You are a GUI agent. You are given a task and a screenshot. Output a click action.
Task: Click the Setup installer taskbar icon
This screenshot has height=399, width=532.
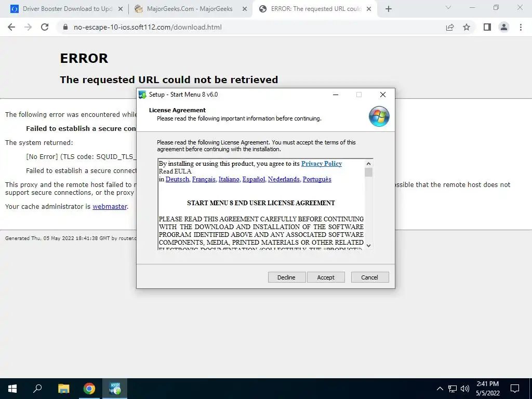click(x=115, y=389)
